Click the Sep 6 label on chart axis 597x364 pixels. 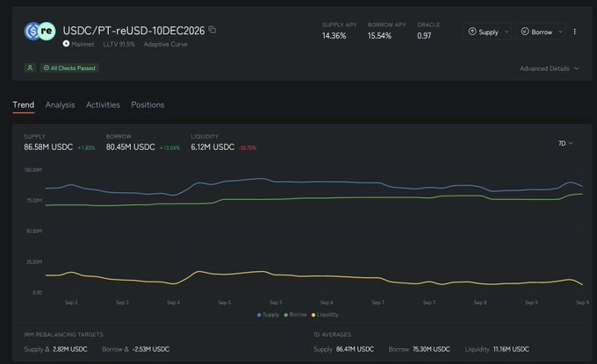point(327,303)
